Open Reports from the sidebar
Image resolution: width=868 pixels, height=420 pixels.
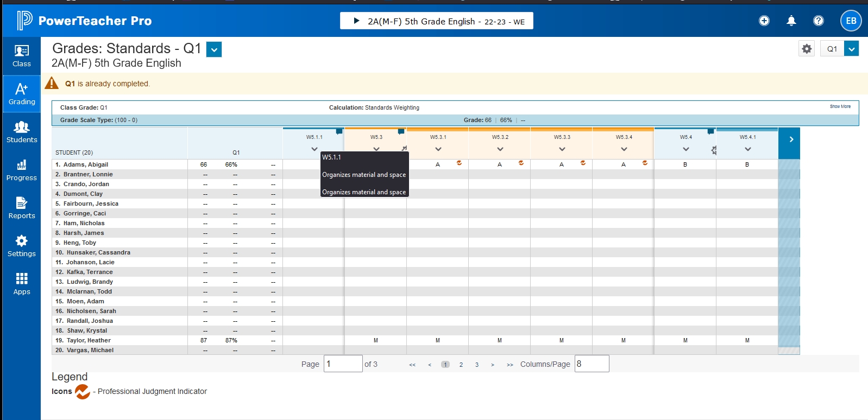point(22,208)
